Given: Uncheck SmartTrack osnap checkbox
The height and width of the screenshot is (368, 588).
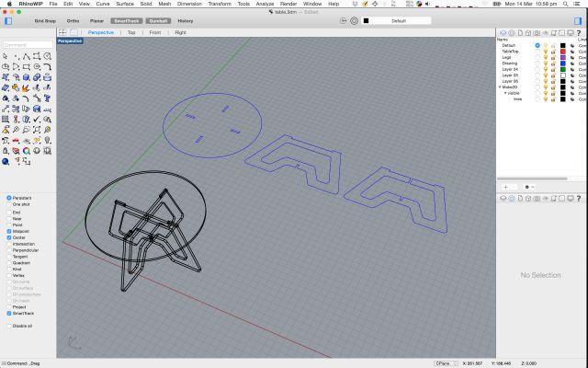Looking at the screenshot, I should point(9,313).
